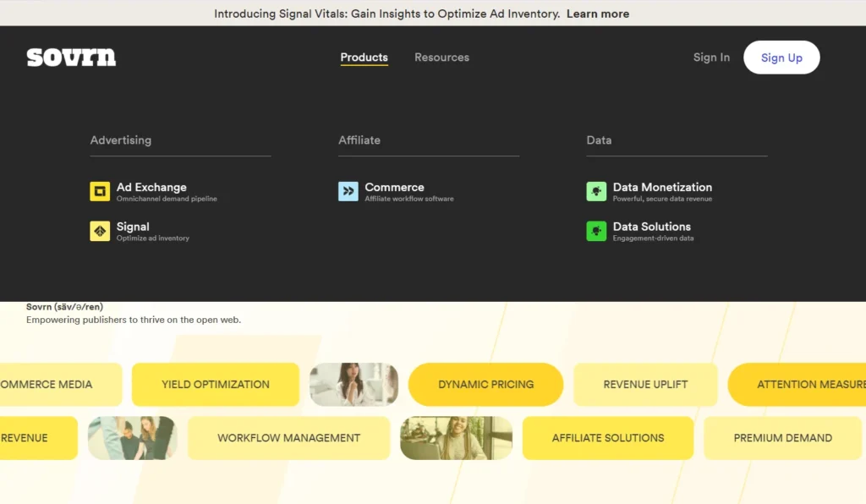Click the smiling woman photo beside Affiliate Solutions
Image resolution: width=866 pixels, height=504 pixels.
(x=456, y=438)
